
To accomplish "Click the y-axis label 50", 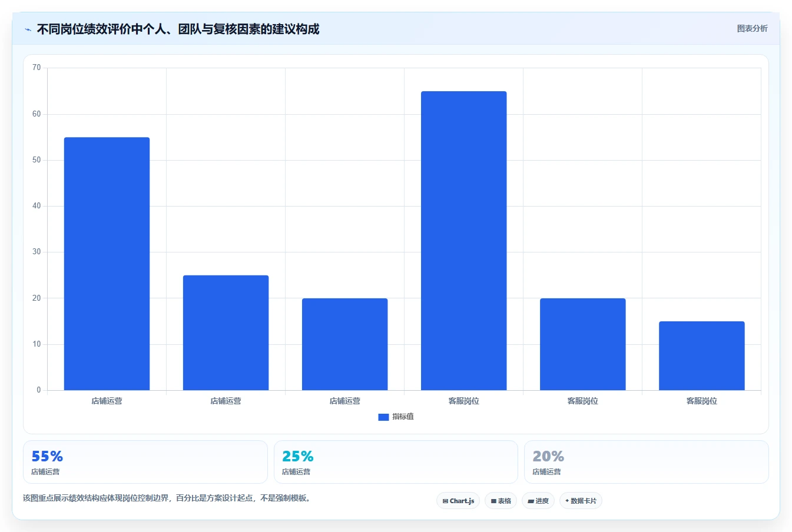I will point(37,160).
